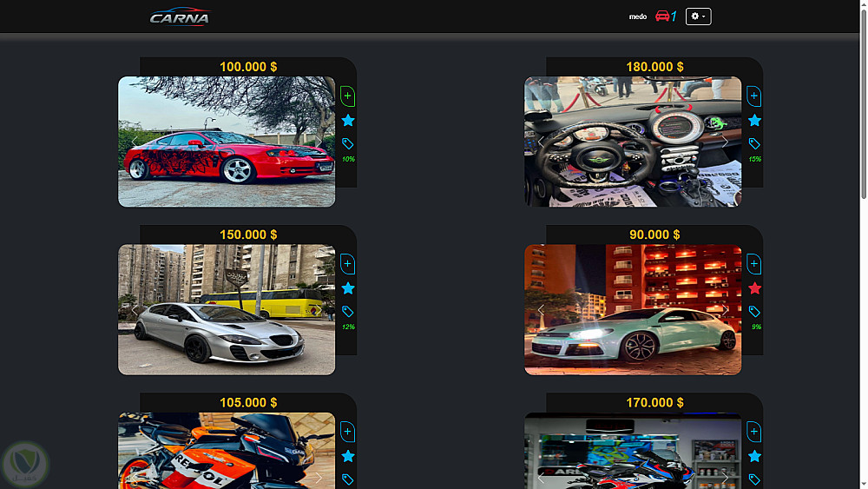The width and height of the screenshot is (868, 489).
Task: Show previous photo of the 150.000 $ car
Action: coord(135,310)
